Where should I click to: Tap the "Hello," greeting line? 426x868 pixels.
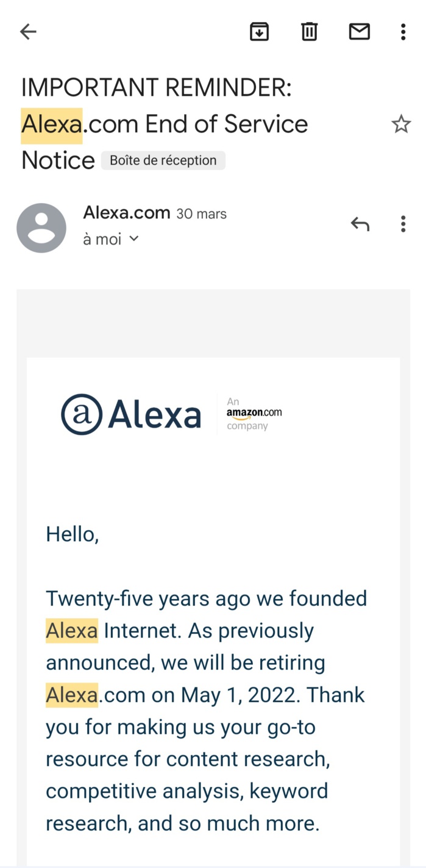[72, 534]
